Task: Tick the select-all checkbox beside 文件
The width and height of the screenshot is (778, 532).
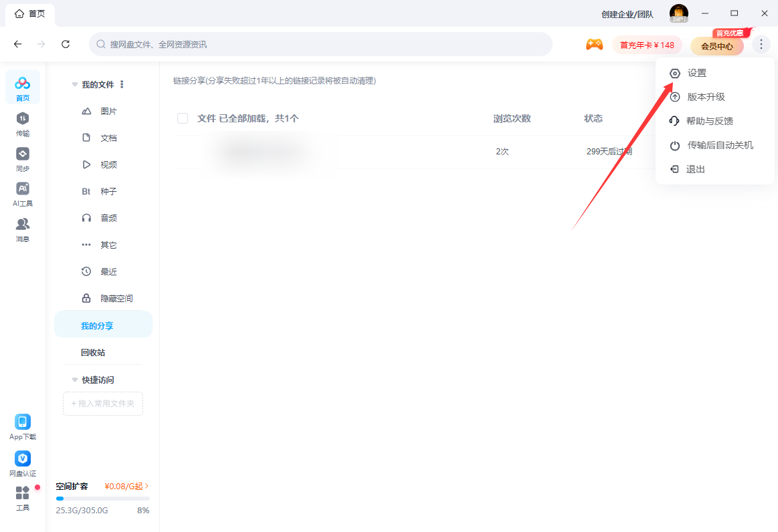Action: pos(183,118)
